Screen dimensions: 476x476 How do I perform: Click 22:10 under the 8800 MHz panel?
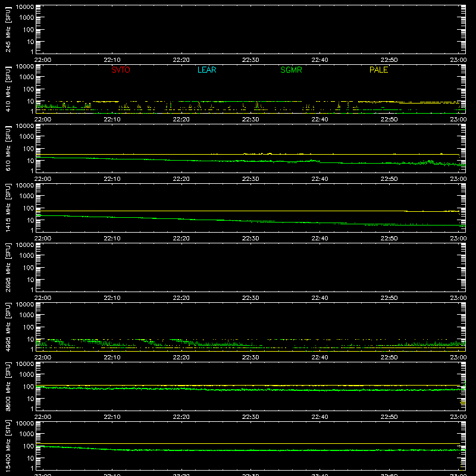pos(112,417)
